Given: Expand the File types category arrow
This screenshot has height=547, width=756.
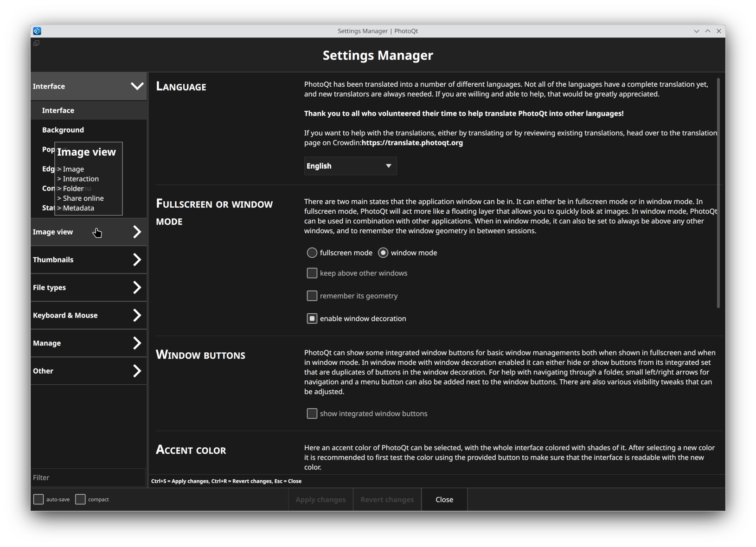Looking at the screenshot, I should pos(137,287).
